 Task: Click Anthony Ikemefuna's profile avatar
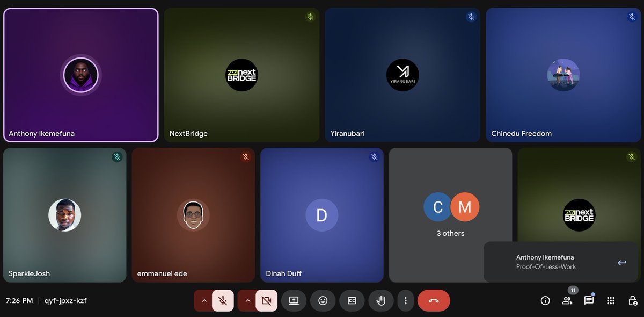pyautogui.click(x=81, y=75)
